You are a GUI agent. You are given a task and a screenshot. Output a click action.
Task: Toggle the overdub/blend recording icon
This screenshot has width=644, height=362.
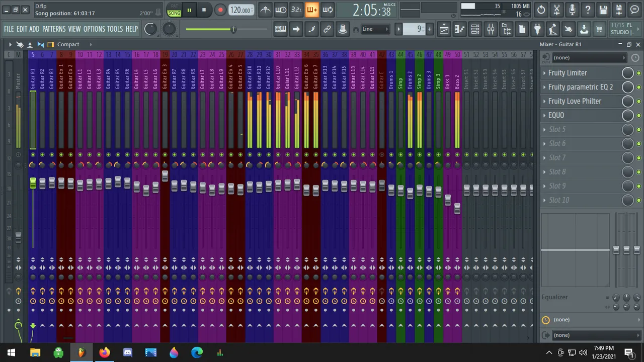[x=312, y=10]
